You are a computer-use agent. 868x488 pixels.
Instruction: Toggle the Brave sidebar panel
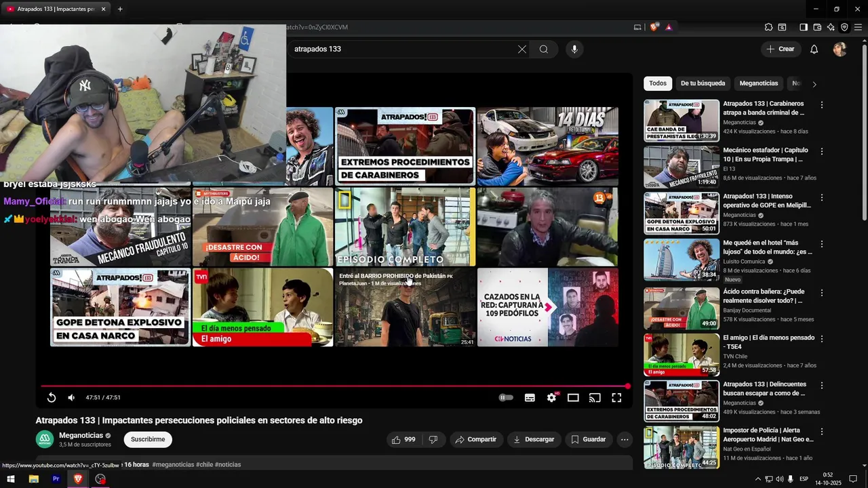point(804,27)
